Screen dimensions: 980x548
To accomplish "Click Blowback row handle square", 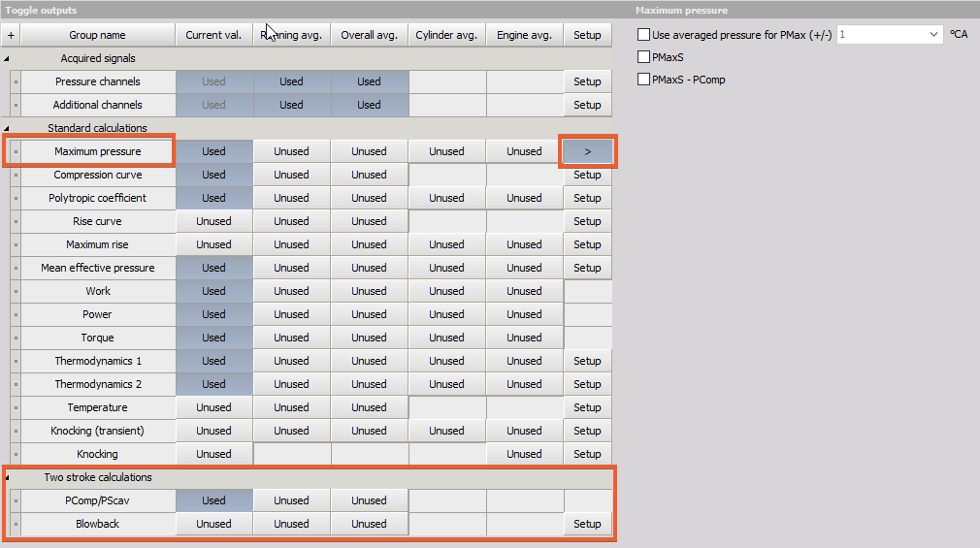I will 16,525.
